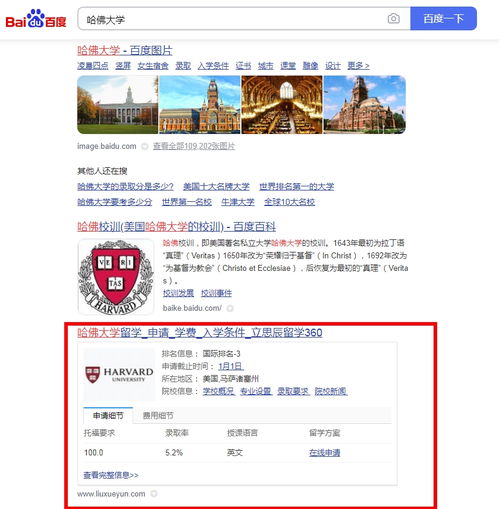Click the Harvard Veritas shield image
Viewport: 499px width, 509px height.
point(116,277)
